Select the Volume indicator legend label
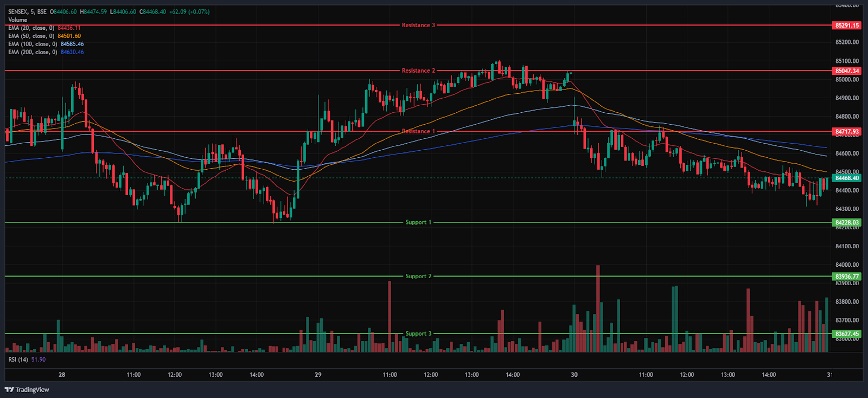This screenshot has height=398, width=868. pyautogui.click(x=17, y=20)
